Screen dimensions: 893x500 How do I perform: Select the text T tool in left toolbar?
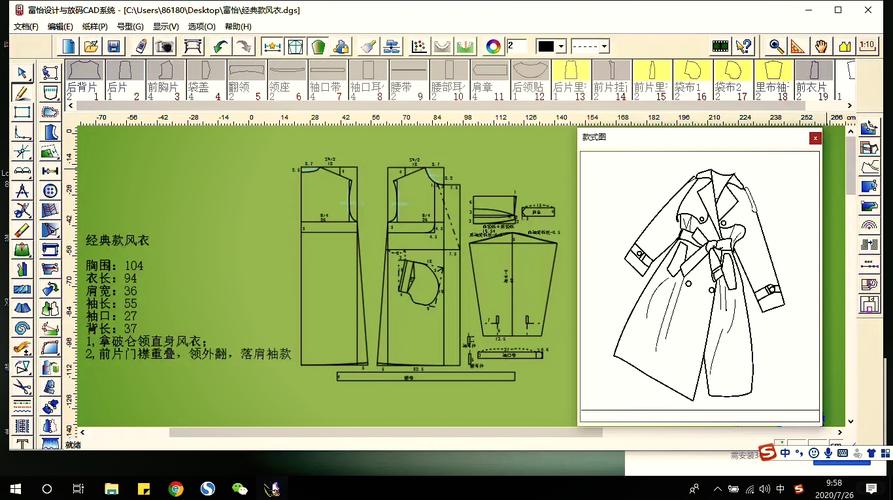[x=21, y=443]
